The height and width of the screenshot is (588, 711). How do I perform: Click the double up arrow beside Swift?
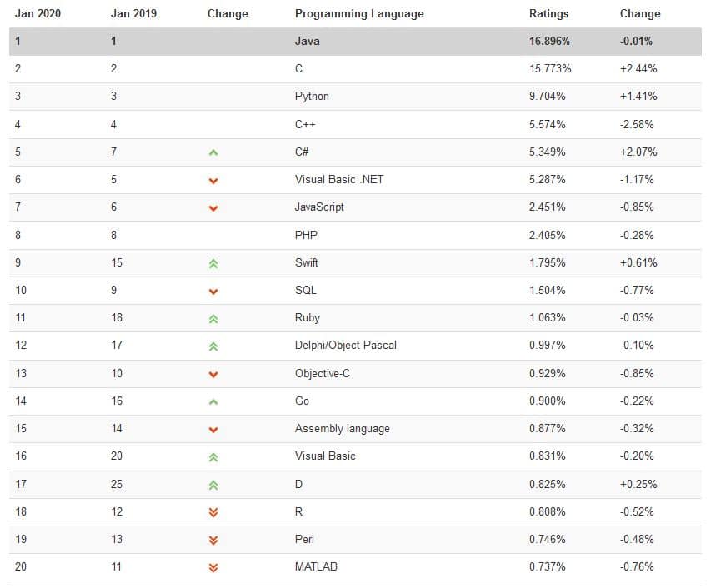213,263
